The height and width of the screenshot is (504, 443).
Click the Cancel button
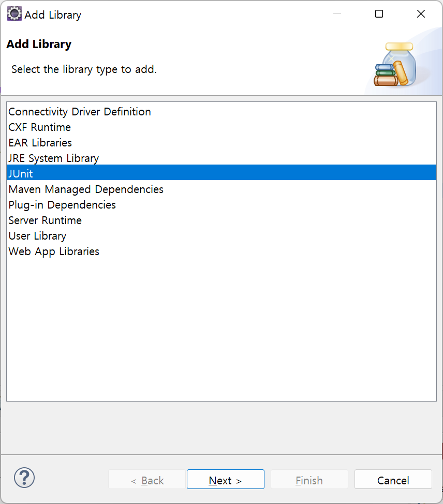[x=393, y=479]
